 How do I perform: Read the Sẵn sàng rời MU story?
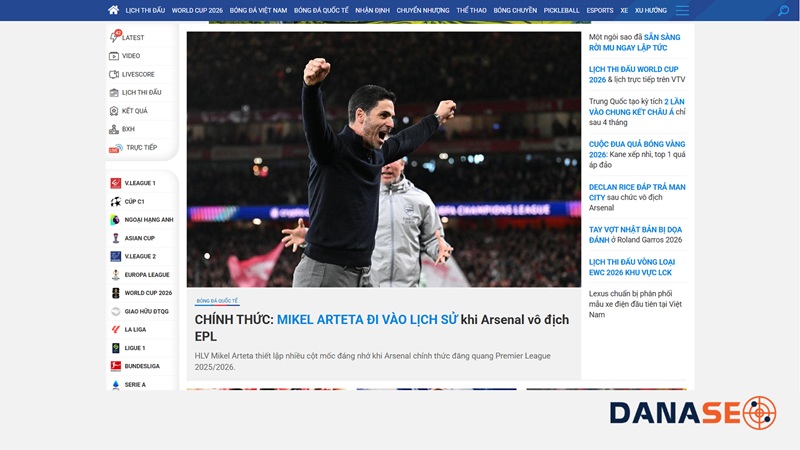coord(634,42)
